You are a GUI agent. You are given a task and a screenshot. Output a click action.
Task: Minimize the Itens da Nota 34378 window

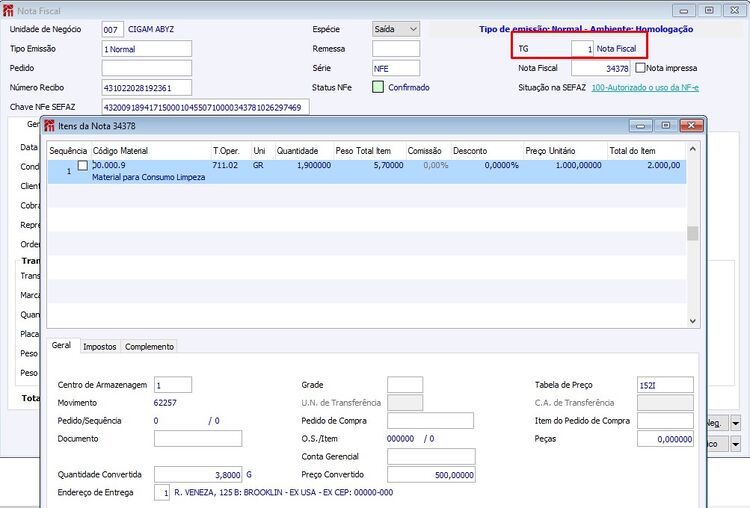click(x=640, y=125)
